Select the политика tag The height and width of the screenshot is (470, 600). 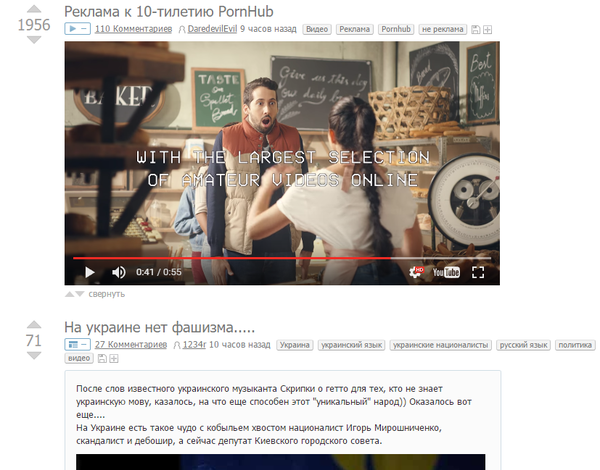tap(574, 345)
